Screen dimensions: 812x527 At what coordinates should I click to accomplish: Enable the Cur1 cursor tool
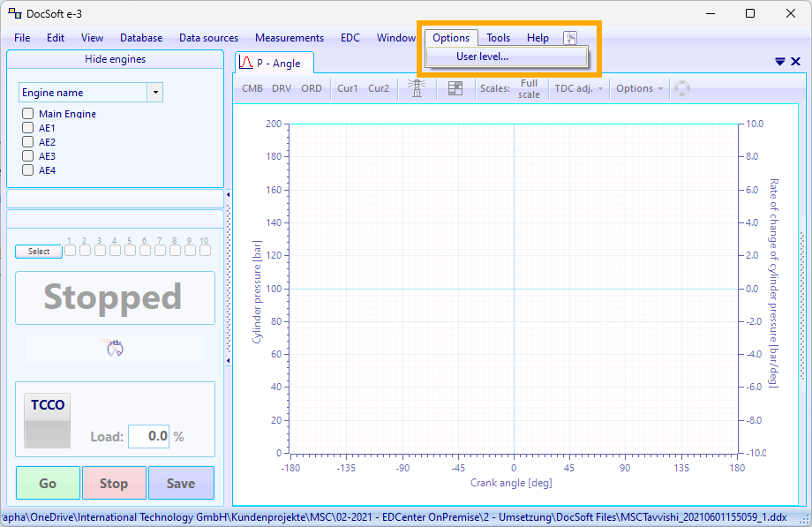point(347,88)
